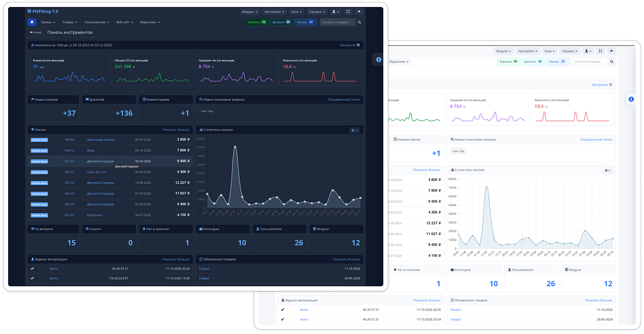Click info icon beside Настроить in dark window
The width and height of the screenshot is (644, 334).
coord(358,45)
